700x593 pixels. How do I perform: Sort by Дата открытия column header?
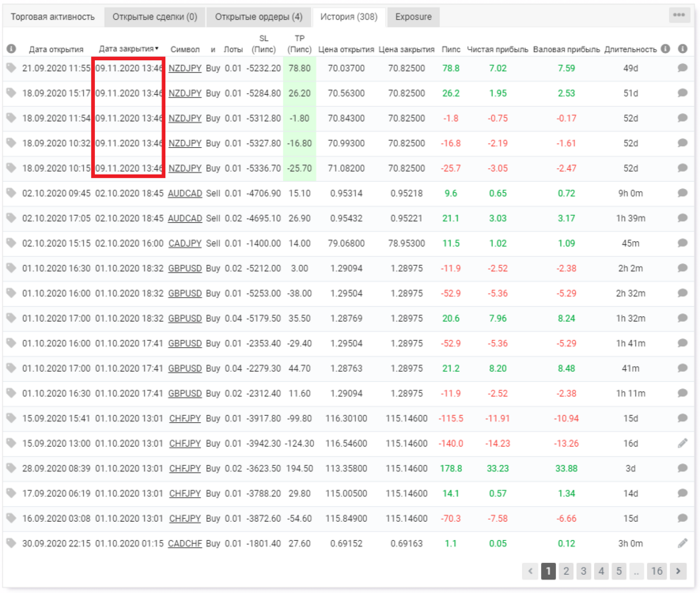[x=56, y=50]
